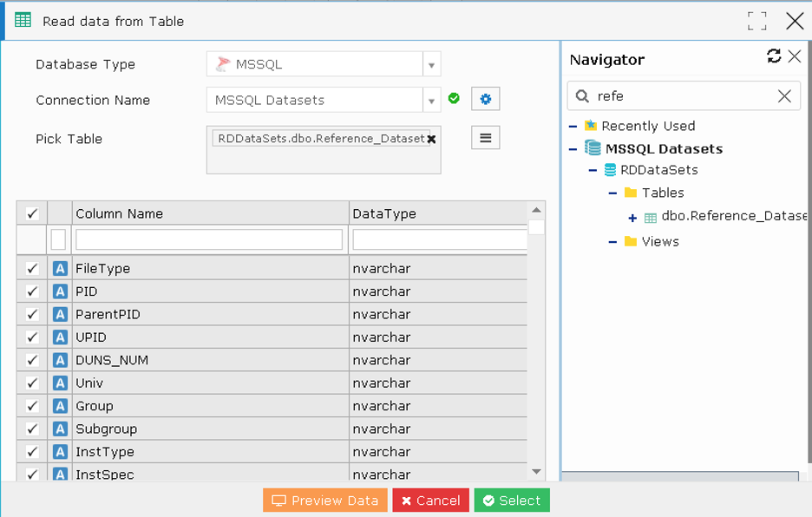Click the Tables folder icon

[630, 193]
